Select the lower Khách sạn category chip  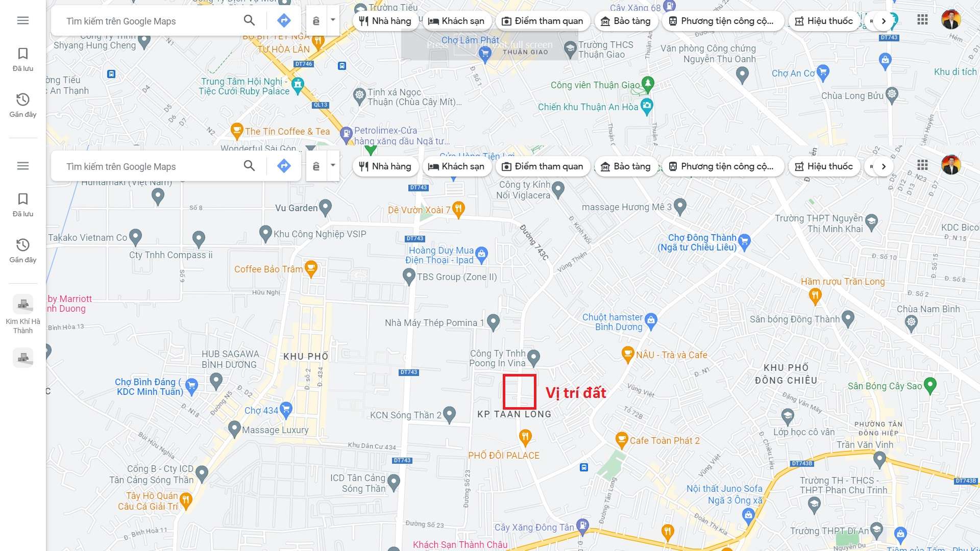(x=456, y=166)
